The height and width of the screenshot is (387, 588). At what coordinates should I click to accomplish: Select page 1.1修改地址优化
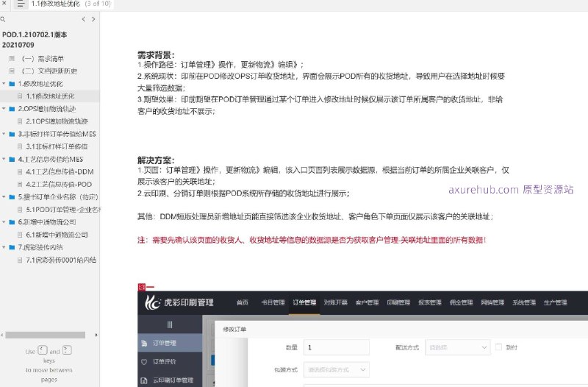pyautogui.click(x=50, y=96)
